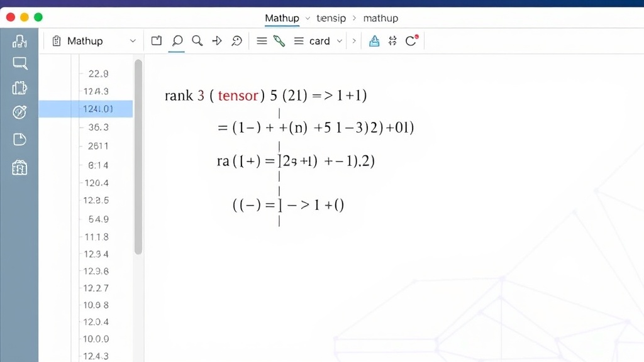Open the target-pencil panel in the sidebar

[x=19, y=112]
